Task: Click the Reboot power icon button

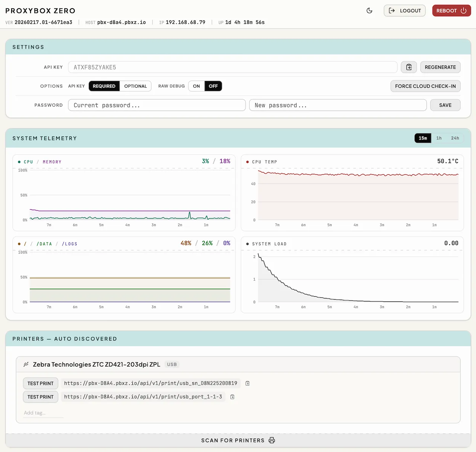Action: click(x=463, y=10)
